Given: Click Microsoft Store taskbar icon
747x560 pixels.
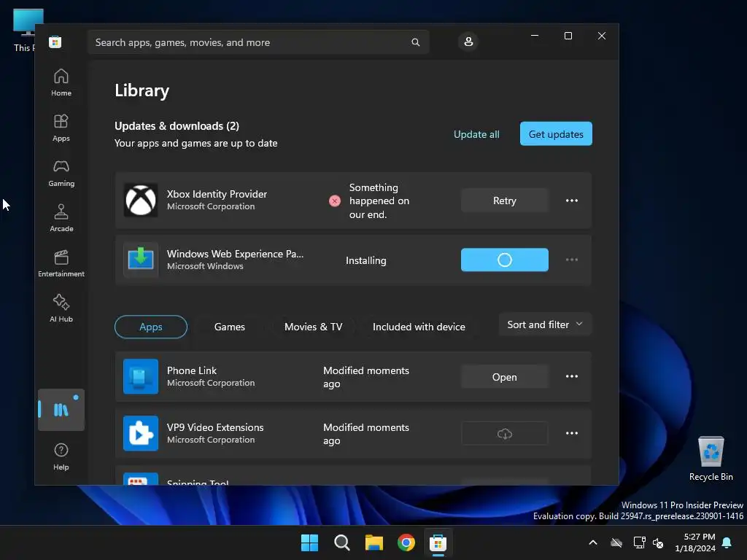Looking at the screenshot, I should point(438,542).
